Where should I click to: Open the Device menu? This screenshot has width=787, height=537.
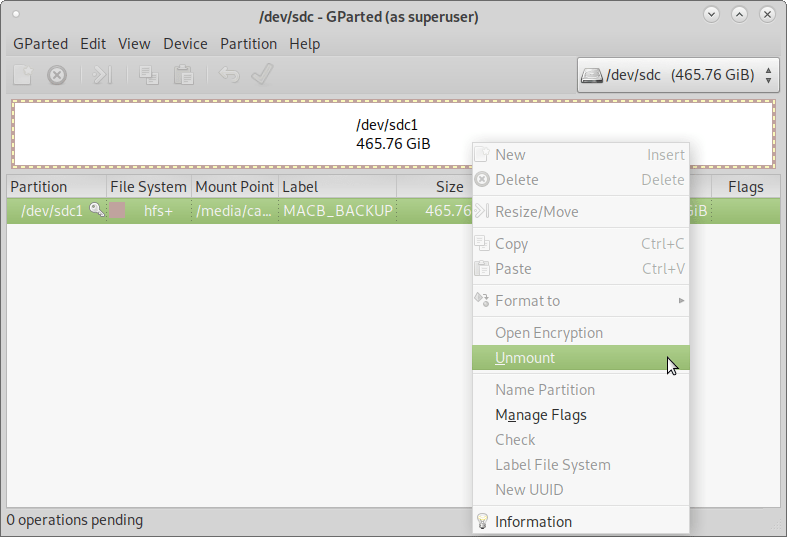pos(185,44)
